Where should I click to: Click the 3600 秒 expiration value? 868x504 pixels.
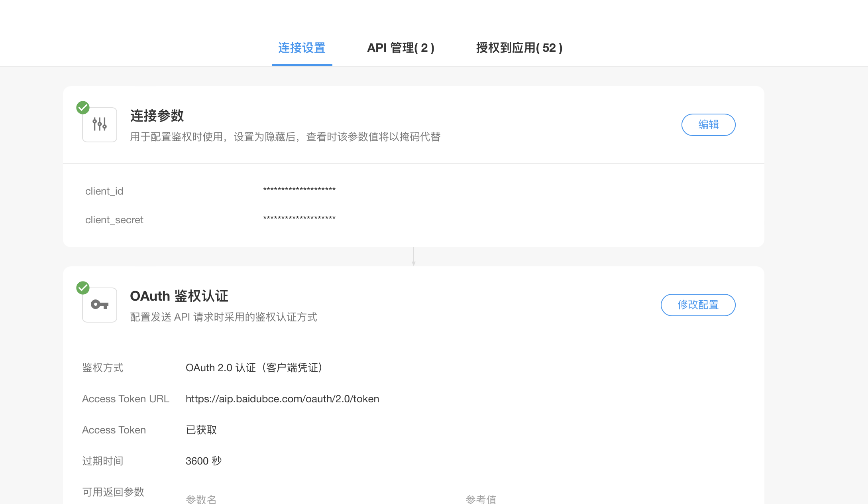[203, 461]
